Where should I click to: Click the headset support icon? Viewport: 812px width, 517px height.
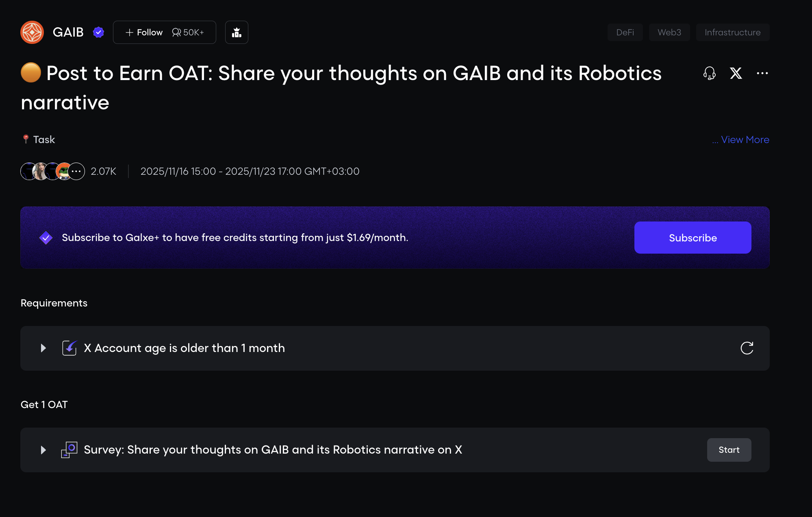(709, 73)
